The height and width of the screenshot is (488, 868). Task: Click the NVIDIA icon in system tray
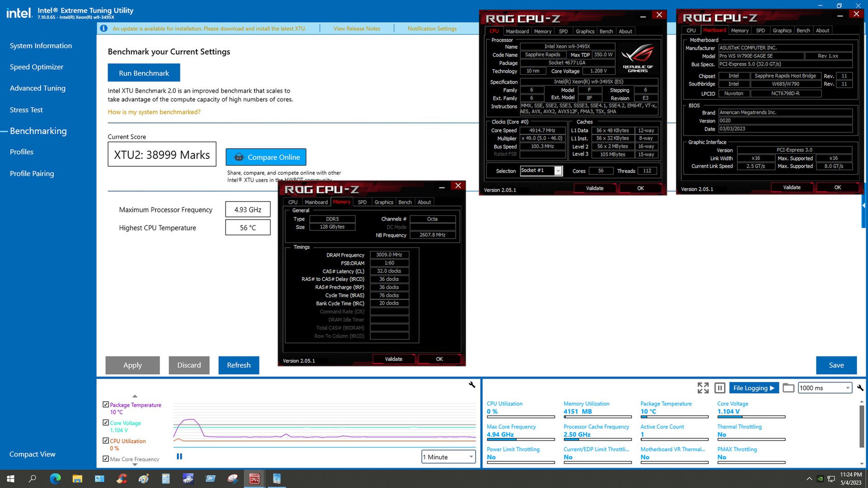(x=820, y=479)
